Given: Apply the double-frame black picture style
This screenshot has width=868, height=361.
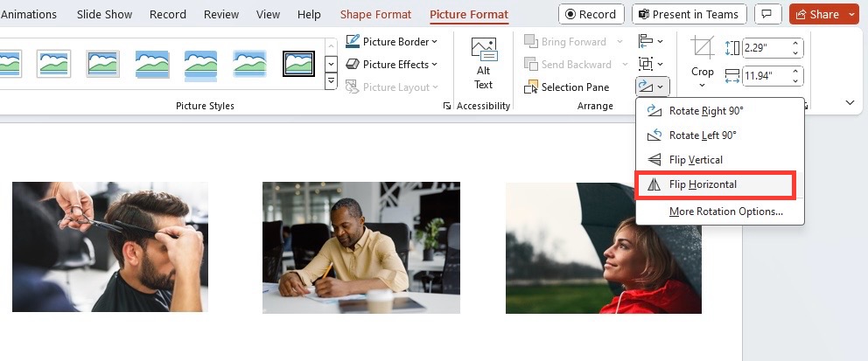Looking at the screenshot, I should [x=298, y=64].
